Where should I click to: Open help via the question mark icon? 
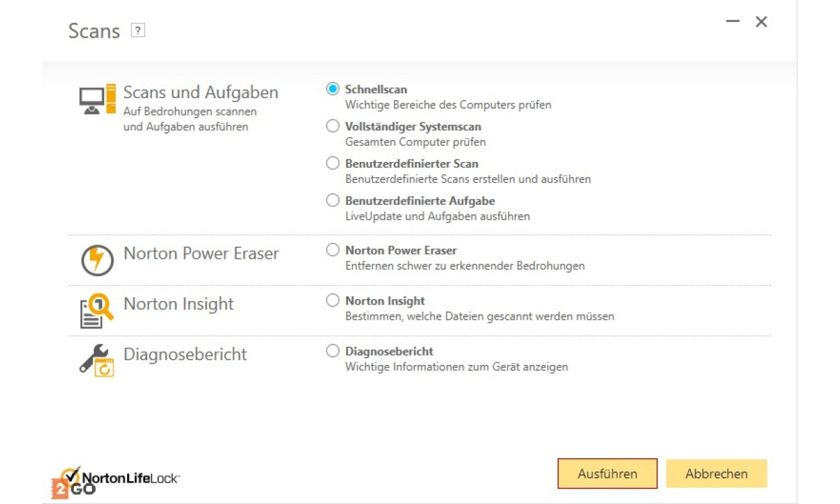tap(138, 30)
